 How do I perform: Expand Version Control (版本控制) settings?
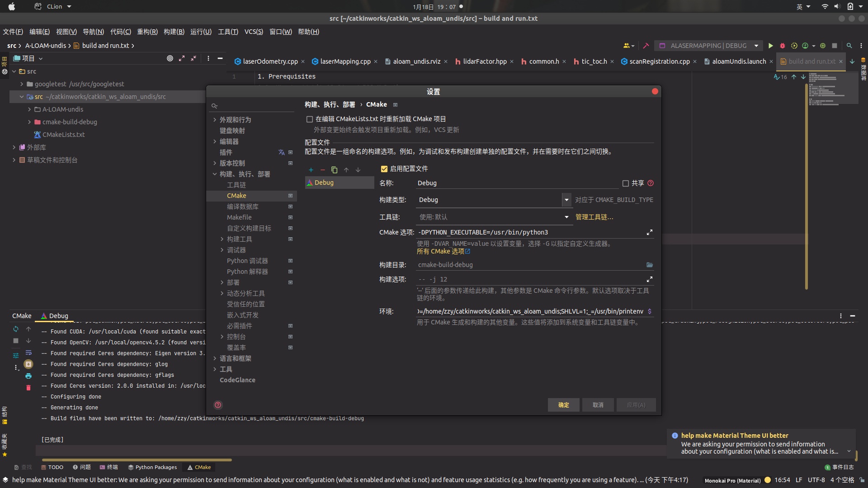coord(214,163)
